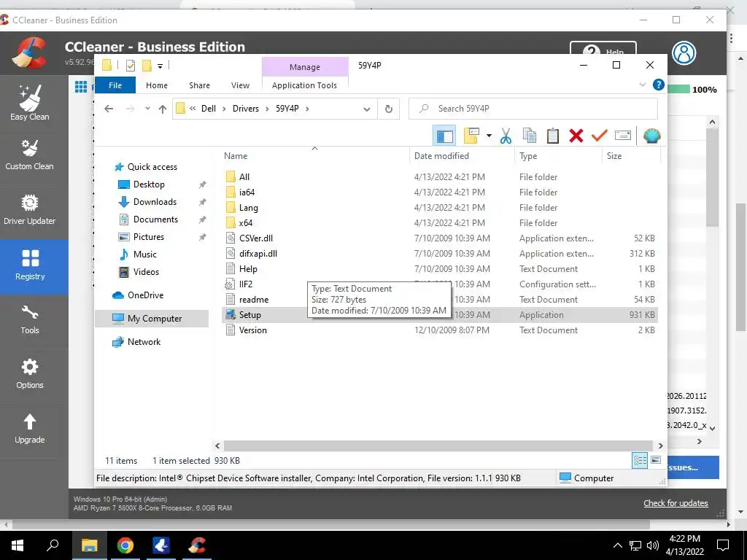This screenshot has height=560, width=747.
Task: Open the folder options toolbar dropdown arrow
Action: click(489, 136)
